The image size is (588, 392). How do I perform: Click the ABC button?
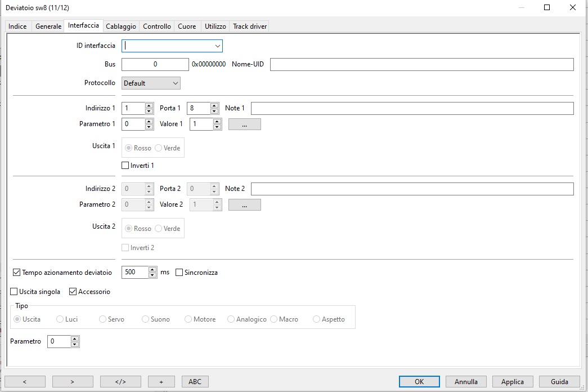pos(195,381)
